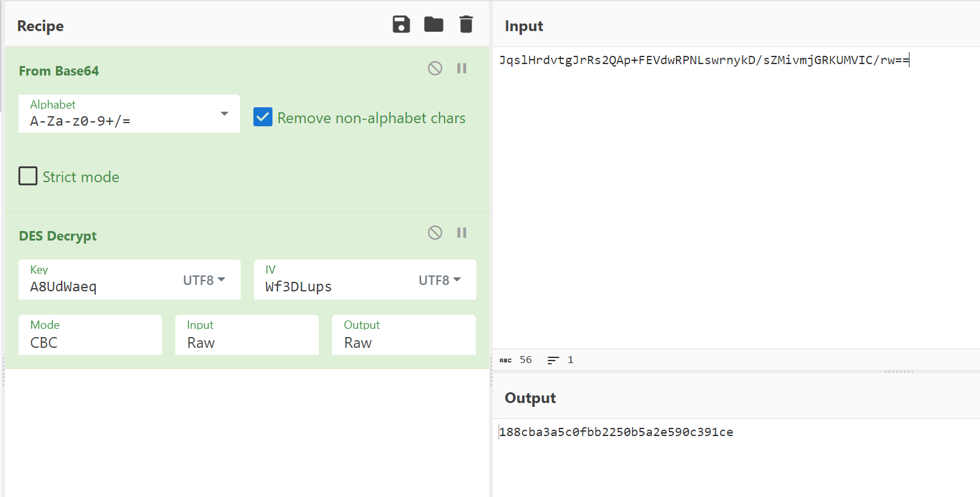Change the DES Input format Raw
This screenshot has height=497, width=980.
(246, 335)
